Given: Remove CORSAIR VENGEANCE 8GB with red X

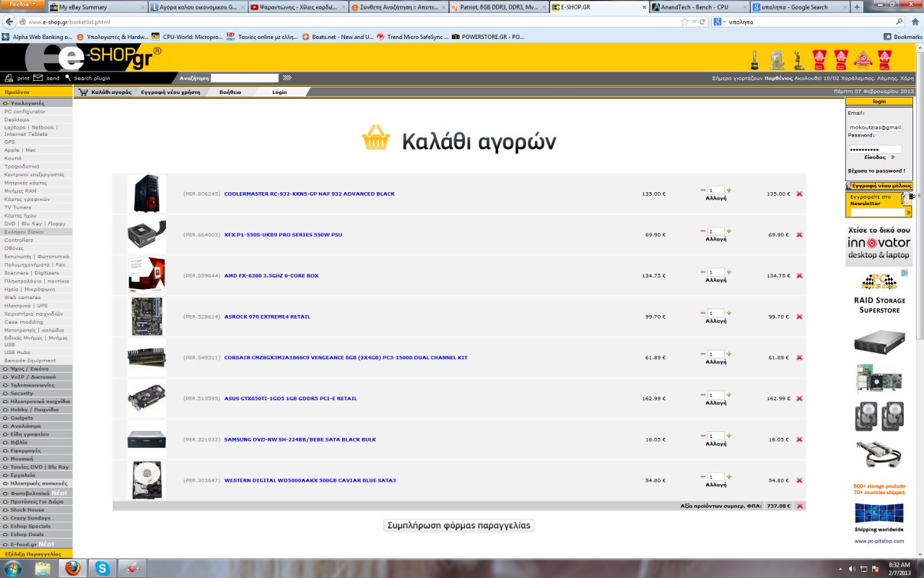Looking at the screenshot, I should click(x=799, y=358).
